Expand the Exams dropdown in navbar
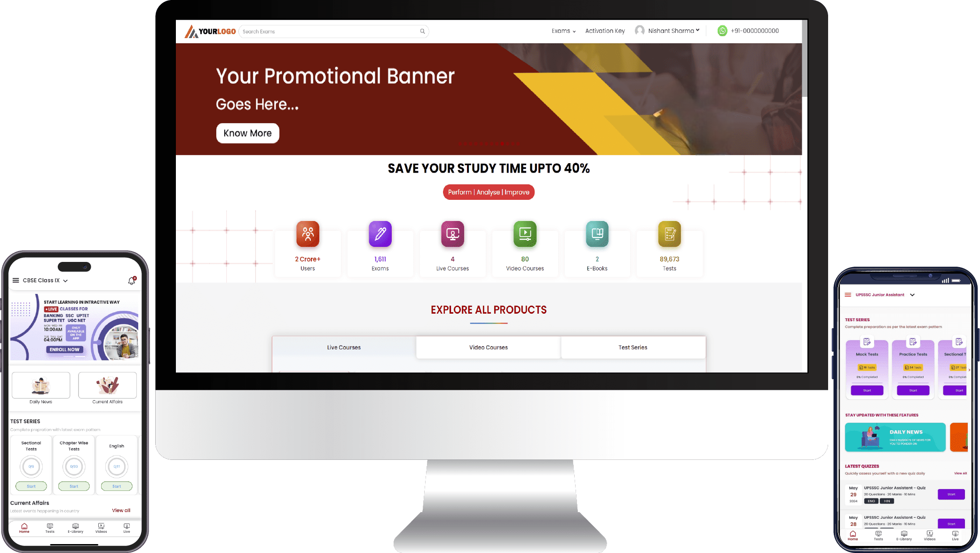This screenshot has width=980, height=553. point(564,30)
